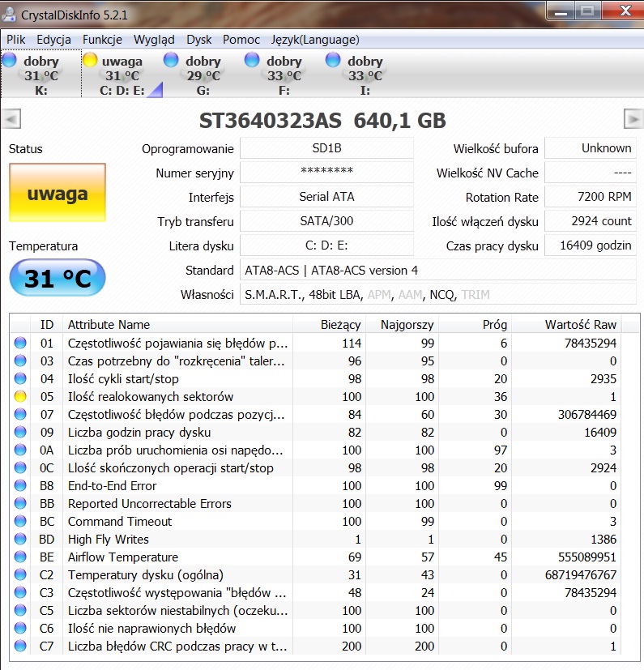Viewport: 644px width, 670px height.
Task: Open the Dysk menu
Action: pyautogui.click(x=199, y=40)
